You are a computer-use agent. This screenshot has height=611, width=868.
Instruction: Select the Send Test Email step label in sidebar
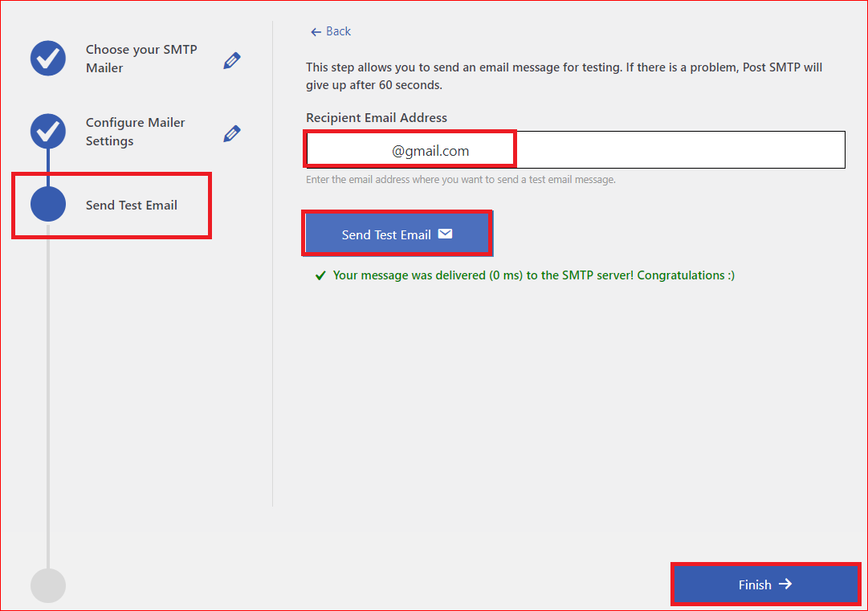[x=132, y=205]
